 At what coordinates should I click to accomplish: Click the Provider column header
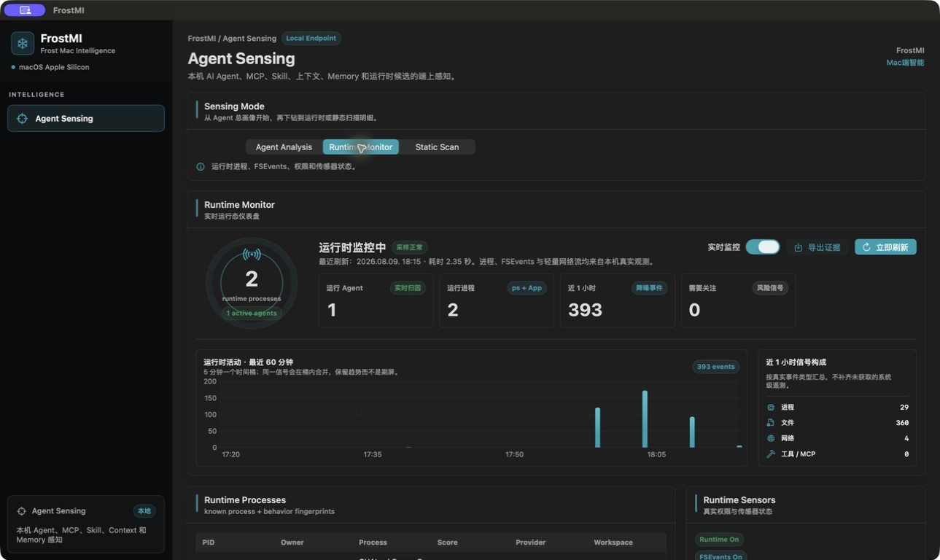coord(530,542)
